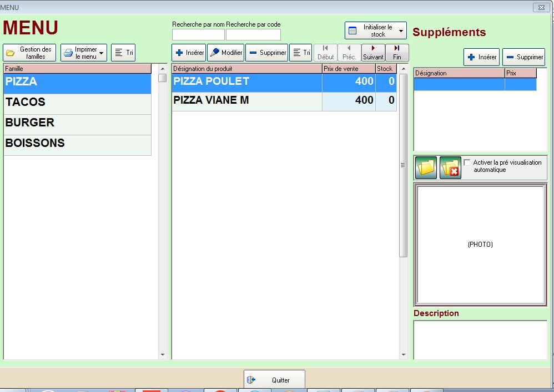Jump to last record with Fin
554x392 pixels.
pos(397,53)
